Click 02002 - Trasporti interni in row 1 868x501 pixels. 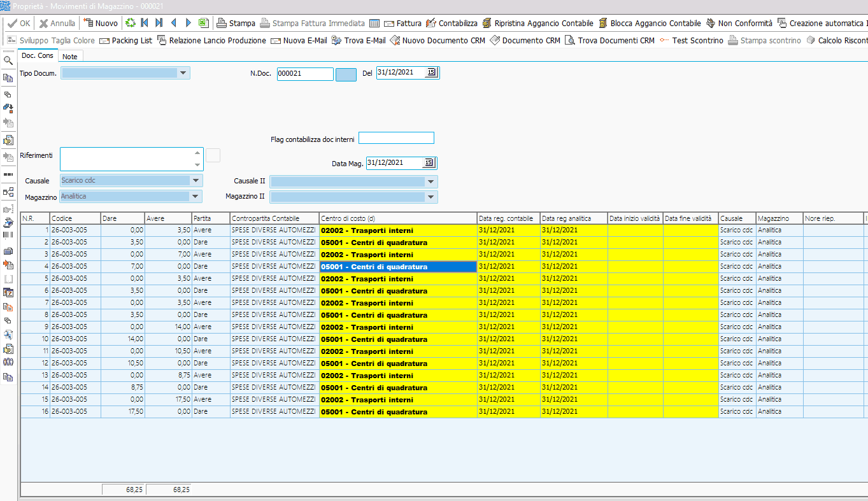pos(398,230)
